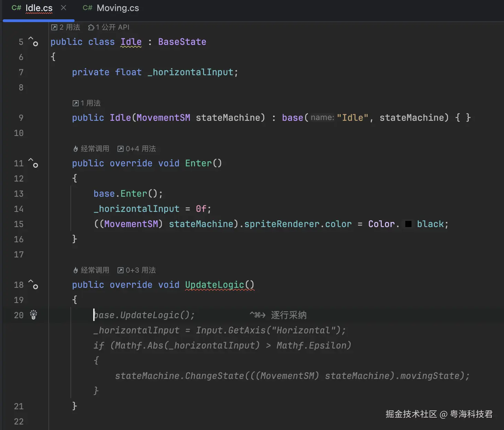Click the Color type on line 15
This screenshot has height=430, width=504.
[x=381, y=224]
